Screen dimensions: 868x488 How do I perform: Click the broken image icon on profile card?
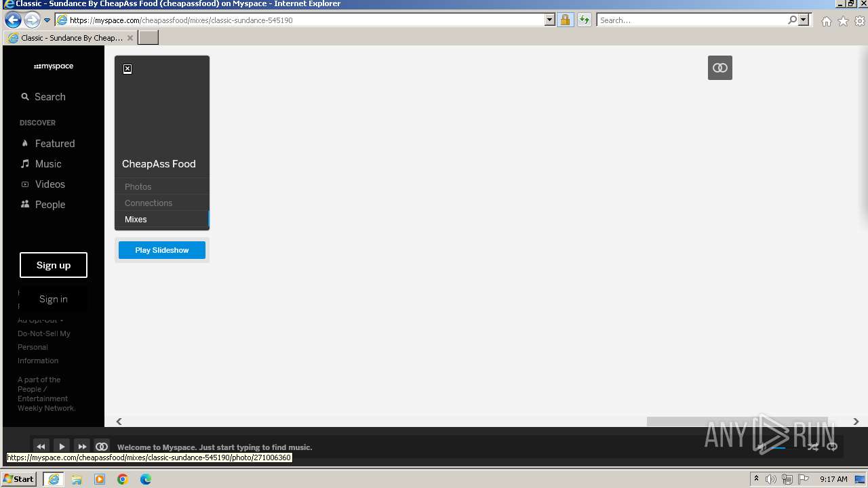point(127,69)
